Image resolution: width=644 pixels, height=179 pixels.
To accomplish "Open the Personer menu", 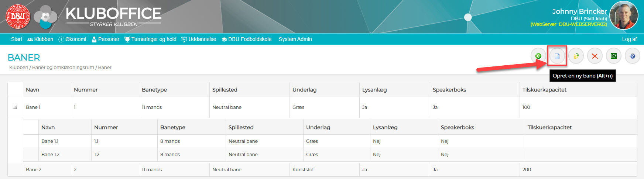I will tap(106, 39).
